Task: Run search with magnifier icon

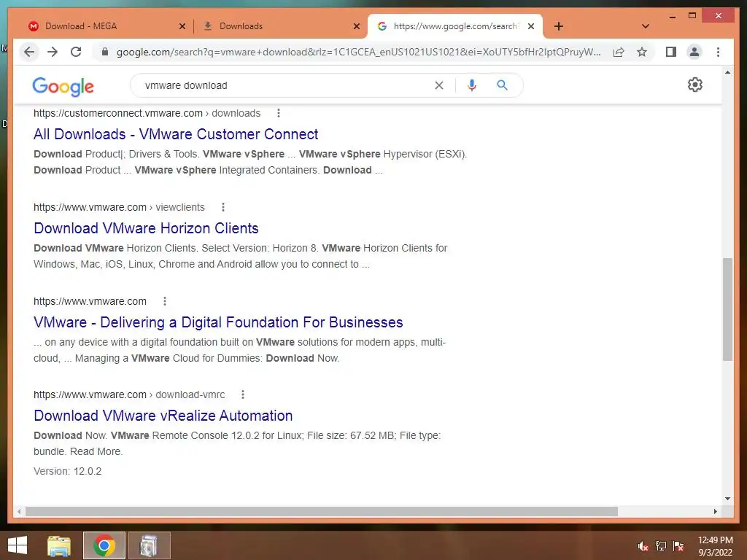Action: pyautogui.click(x=502, y=85)
